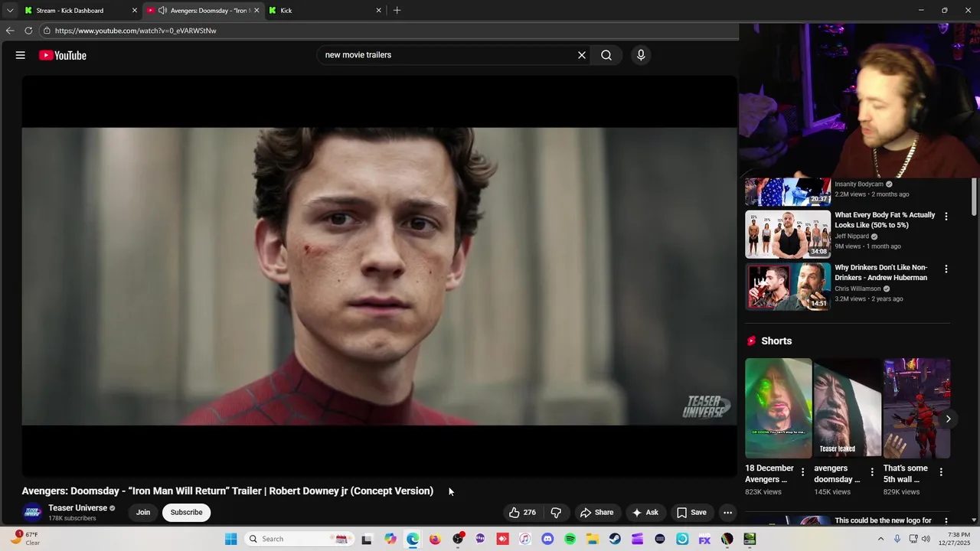Open Discord from the taskbar
This screenshot has width=980, height=551.
[547, 539]
